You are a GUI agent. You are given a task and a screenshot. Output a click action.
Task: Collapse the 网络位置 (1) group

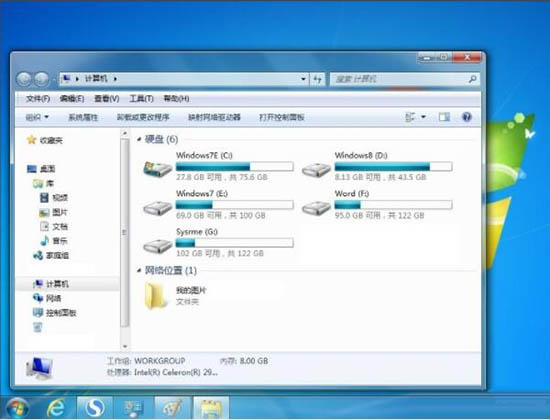pos(139,271)
